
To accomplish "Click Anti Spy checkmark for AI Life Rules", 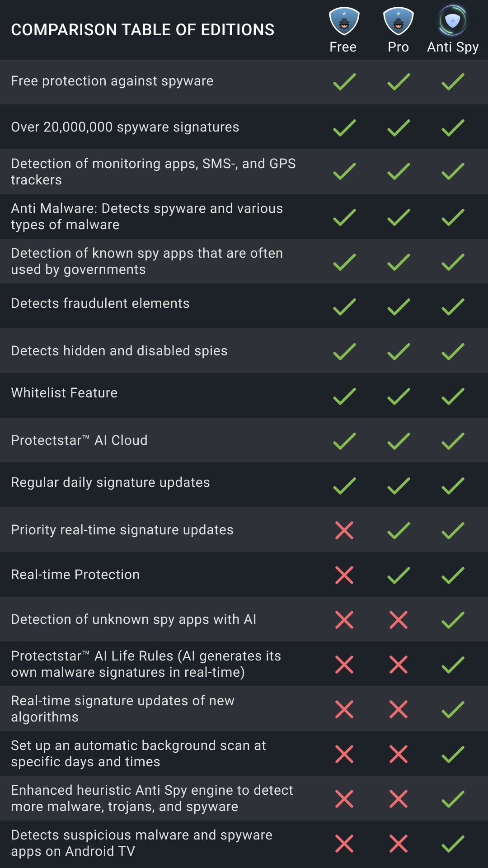I will pyautogui.click(x=453, y=665).
